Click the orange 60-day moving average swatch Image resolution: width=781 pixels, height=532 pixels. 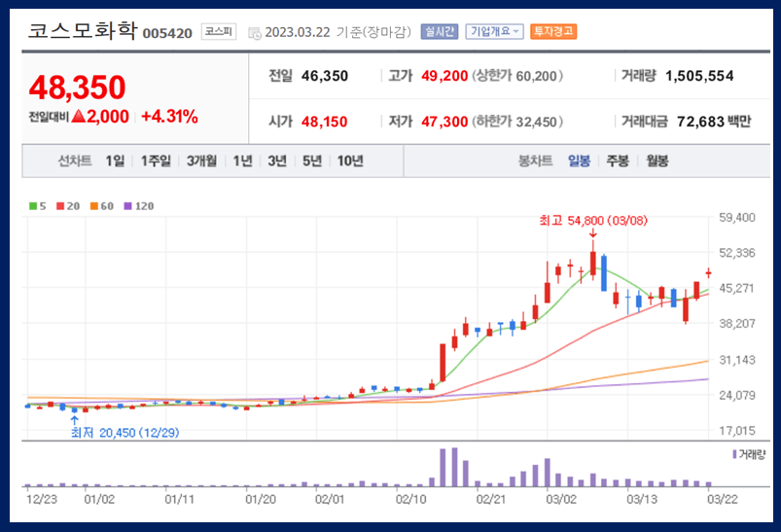pyautogui.click(x=94, y=206)
